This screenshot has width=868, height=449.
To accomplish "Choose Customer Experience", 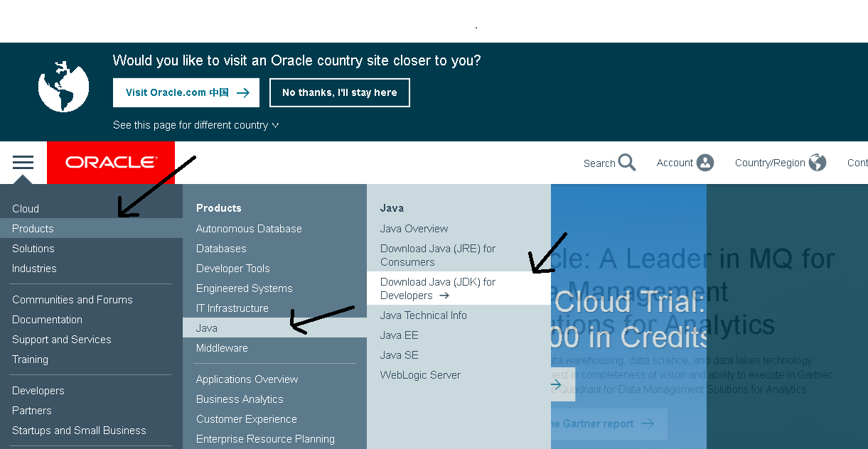I will (x=247, y=418).
